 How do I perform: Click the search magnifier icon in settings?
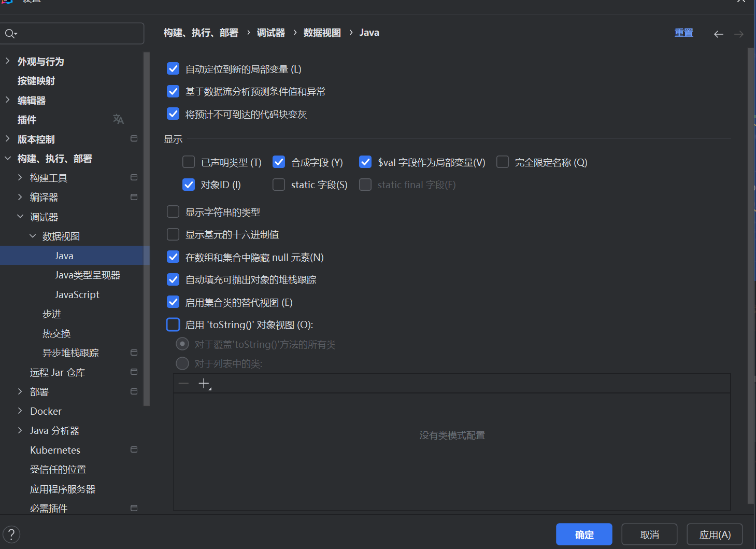(x=10, y=34)
